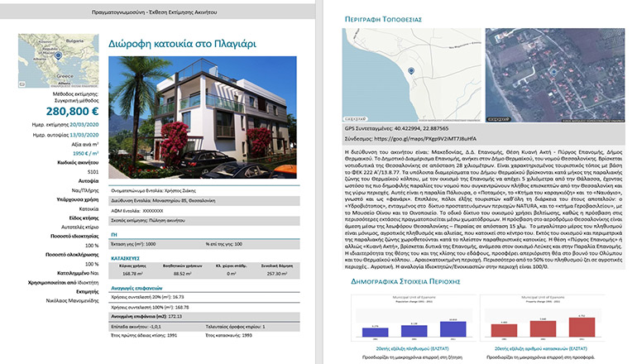Click the parking area '0 m²' cell
Screen dimensions: 637x364
[231, 274]
